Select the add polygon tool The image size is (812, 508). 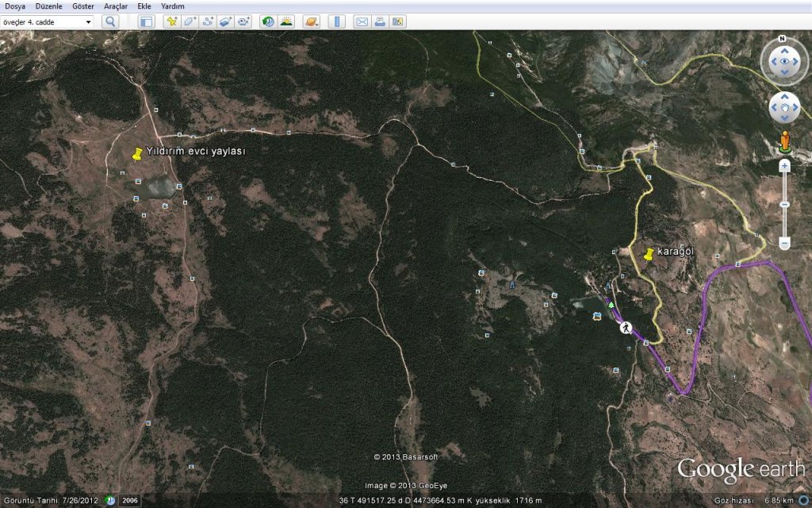pos(190,21)
